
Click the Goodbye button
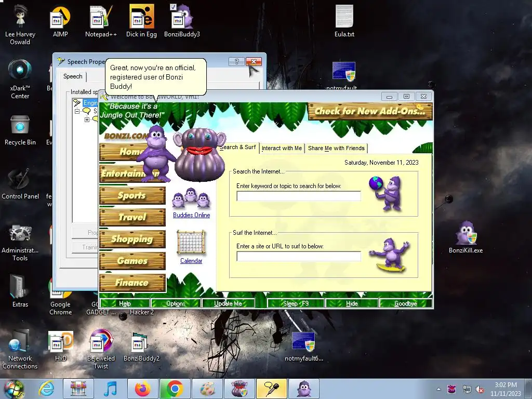[x=405, y=303]
